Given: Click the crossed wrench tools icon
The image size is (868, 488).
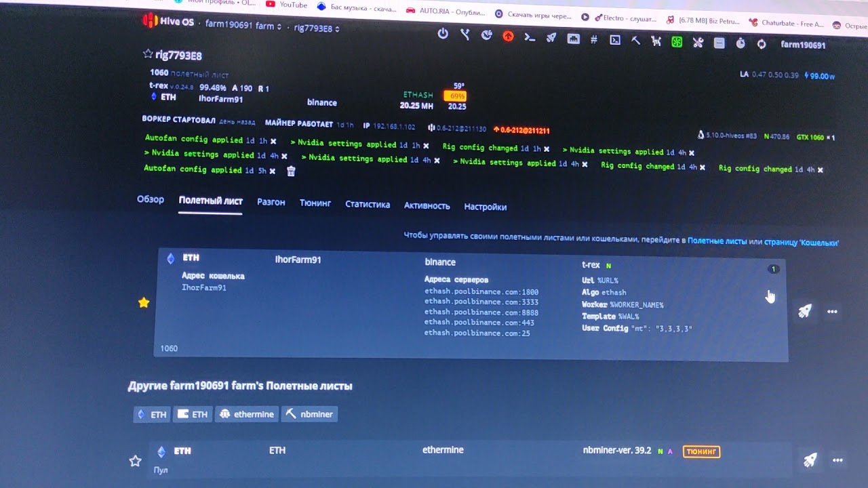Looking at the screenshot, I should point(698,43).
